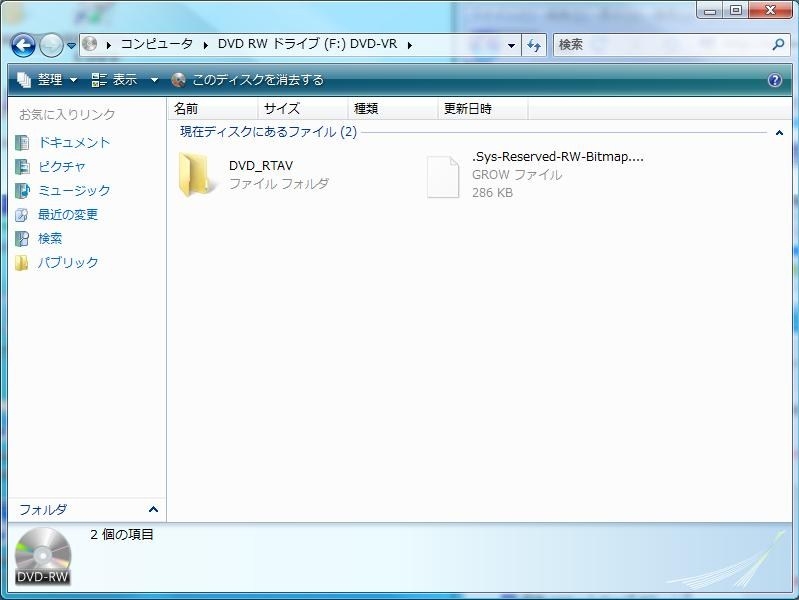Screen dimensions: 799x600
Task: Click the 最近の変更 sidebar icon
Action: coord(22,215)
